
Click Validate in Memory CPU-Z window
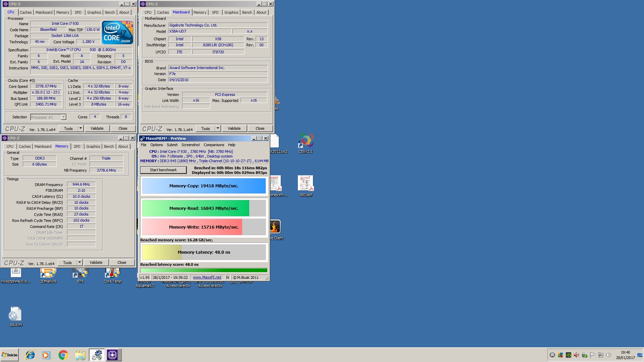tap(96, 262)
